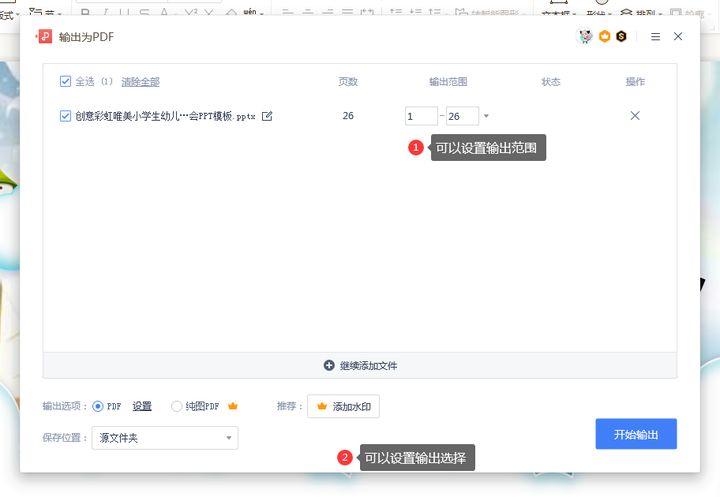Click 清除全部 link
The width and height of the screenshot is (720, 497).
140,82
